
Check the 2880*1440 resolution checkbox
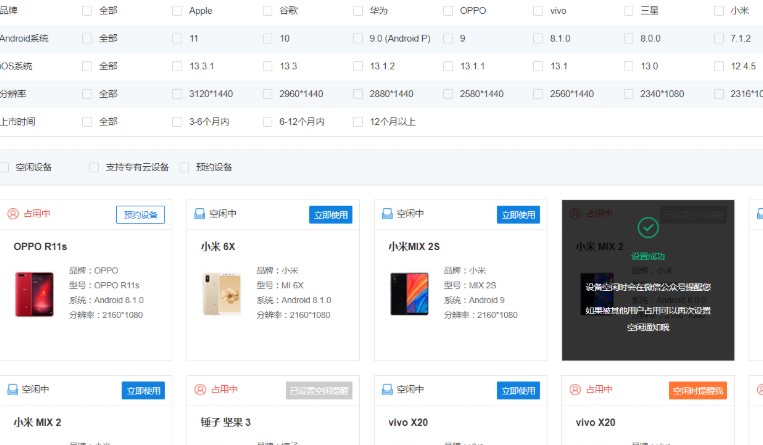358,94
